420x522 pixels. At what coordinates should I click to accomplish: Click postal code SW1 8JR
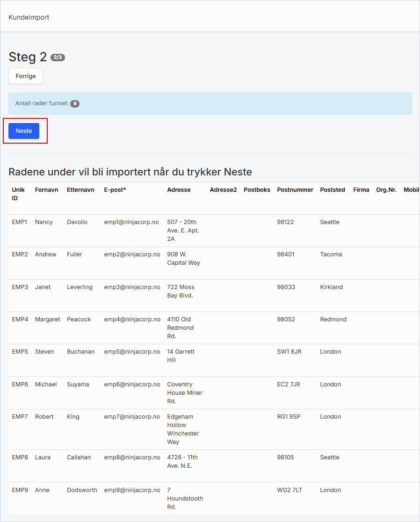tap(289, 352)
